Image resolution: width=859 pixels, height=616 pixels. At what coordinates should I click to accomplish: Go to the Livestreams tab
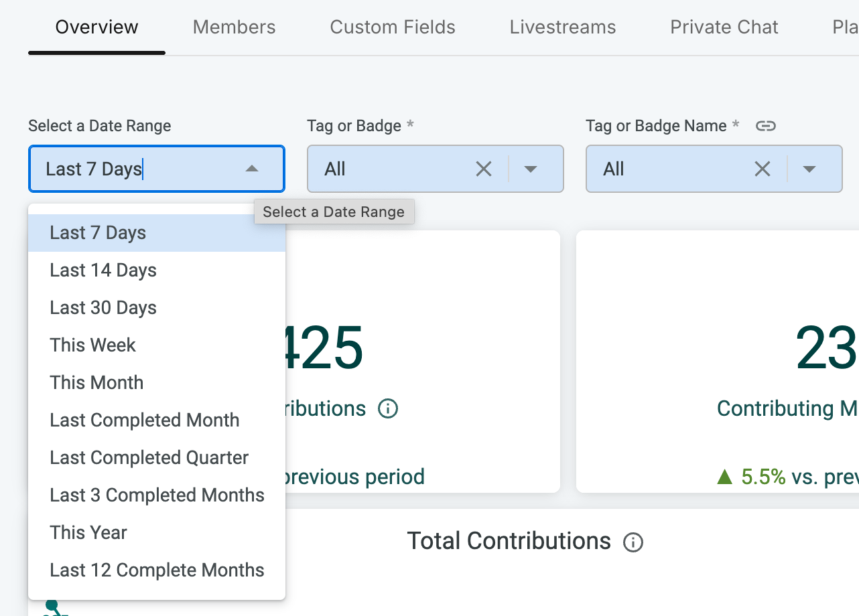pyautogui.click(x=562, y=27)
